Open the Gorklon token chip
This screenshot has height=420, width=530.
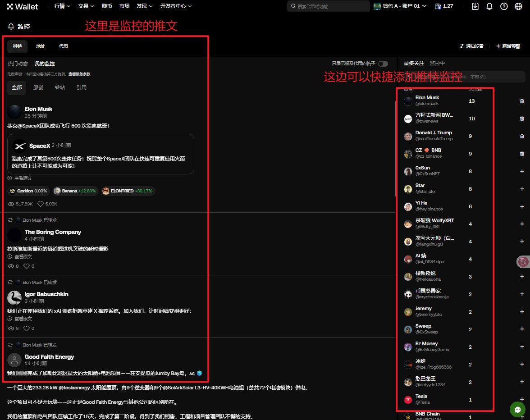tap(28, 191)
